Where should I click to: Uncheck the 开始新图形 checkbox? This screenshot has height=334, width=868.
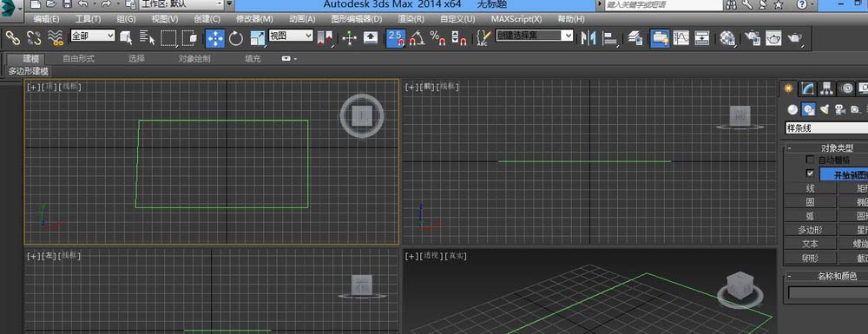[810, 174]
